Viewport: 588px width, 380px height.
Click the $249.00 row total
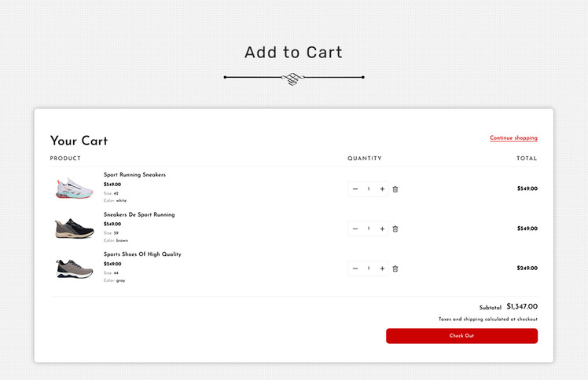point(527,268)
